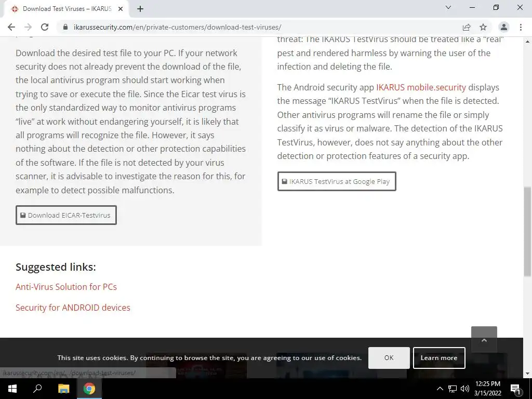
Task: Bookmark this page with the star
Action: 483,27
